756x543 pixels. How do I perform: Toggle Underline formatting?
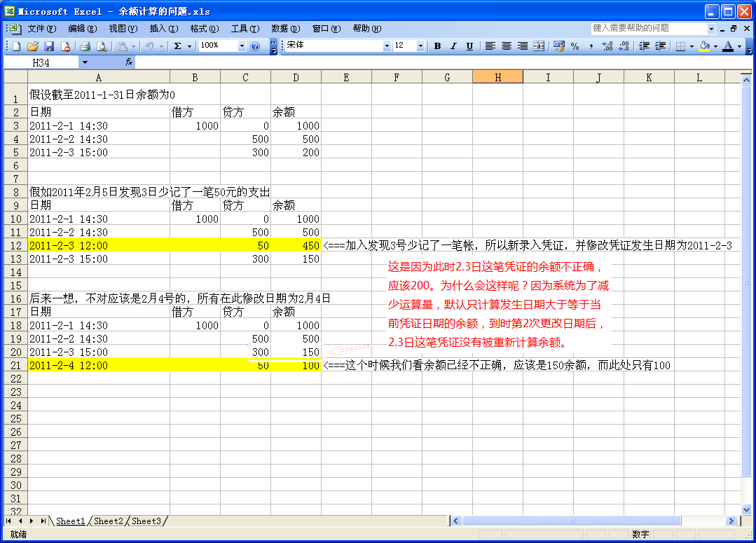click(469, 46)
